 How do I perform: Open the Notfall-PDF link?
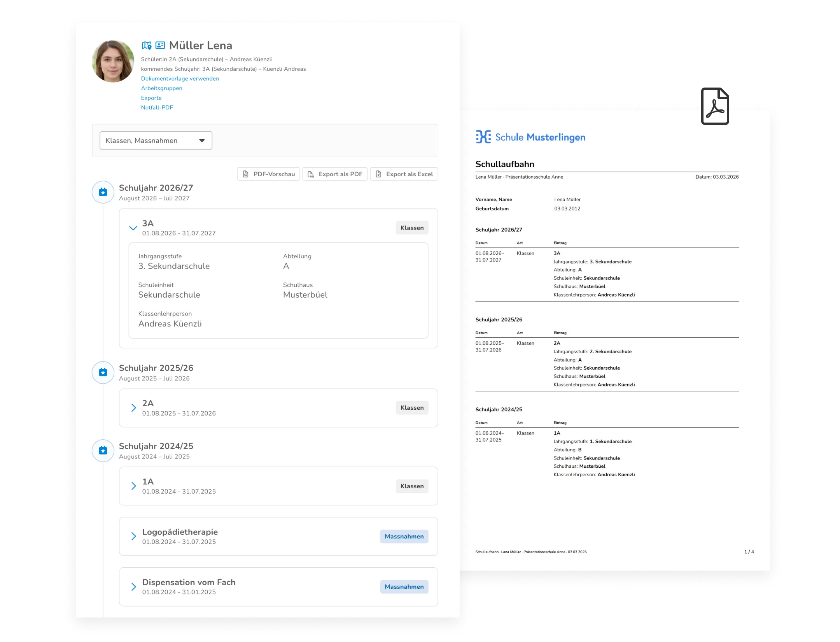click(157, 108)
